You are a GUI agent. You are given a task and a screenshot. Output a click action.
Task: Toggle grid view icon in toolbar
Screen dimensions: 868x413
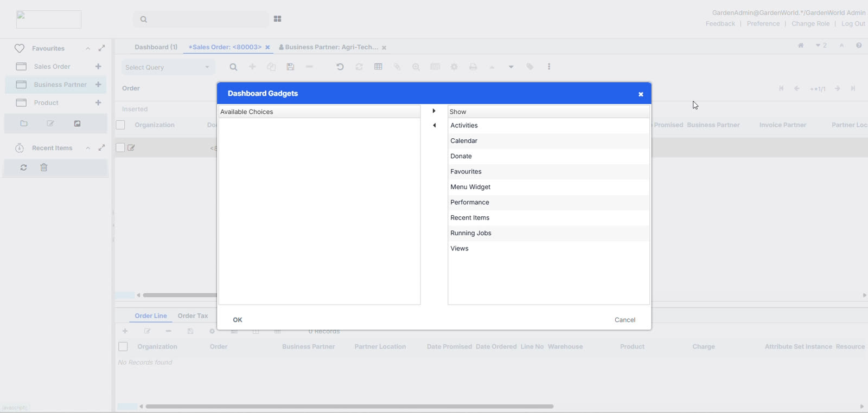(378, 67)
